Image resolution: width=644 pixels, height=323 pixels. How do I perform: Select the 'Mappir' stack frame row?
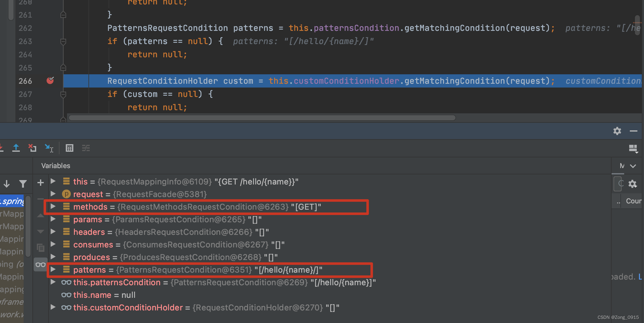12,239
